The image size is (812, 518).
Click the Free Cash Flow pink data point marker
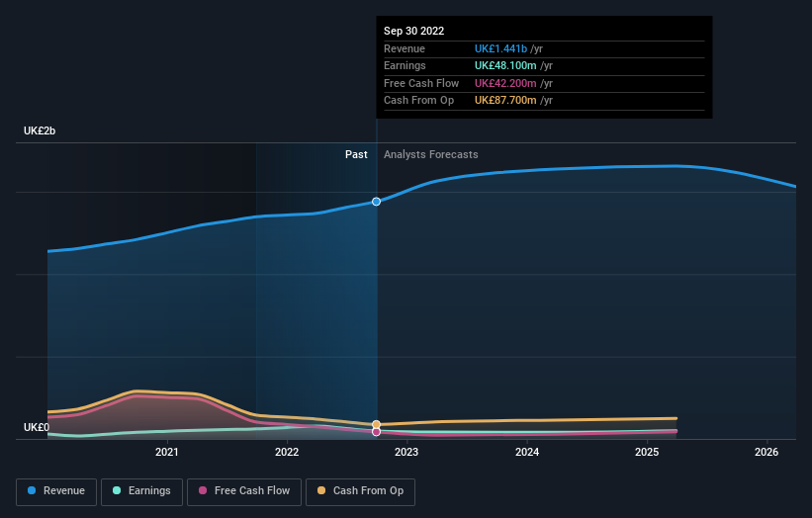[x=377, y=432]
